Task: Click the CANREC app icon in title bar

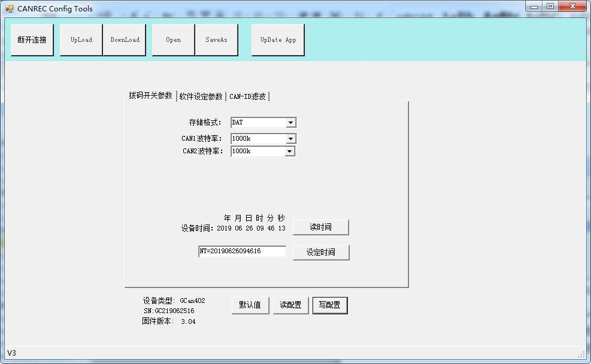Action: tap(10, 9)
